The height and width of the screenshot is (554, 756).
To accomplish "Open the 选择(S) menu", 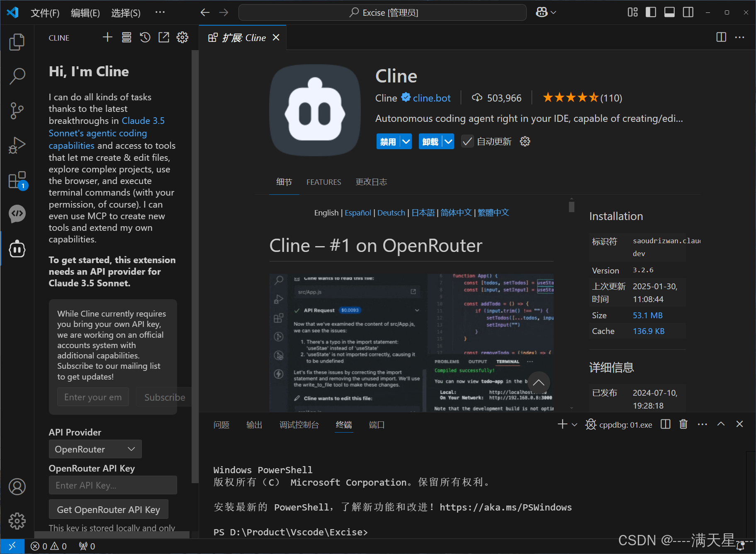I will point(126,13).
